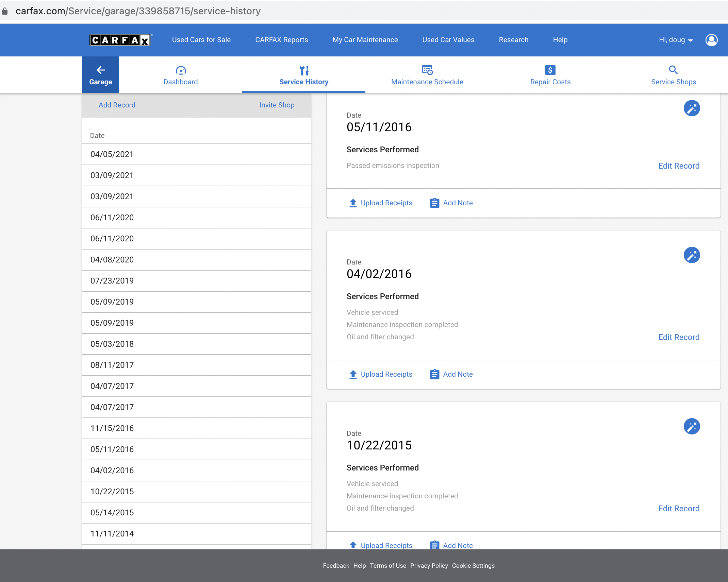Click the Help link in footer
The width and height of the screenshot is (728, 582).
[360, 566]
